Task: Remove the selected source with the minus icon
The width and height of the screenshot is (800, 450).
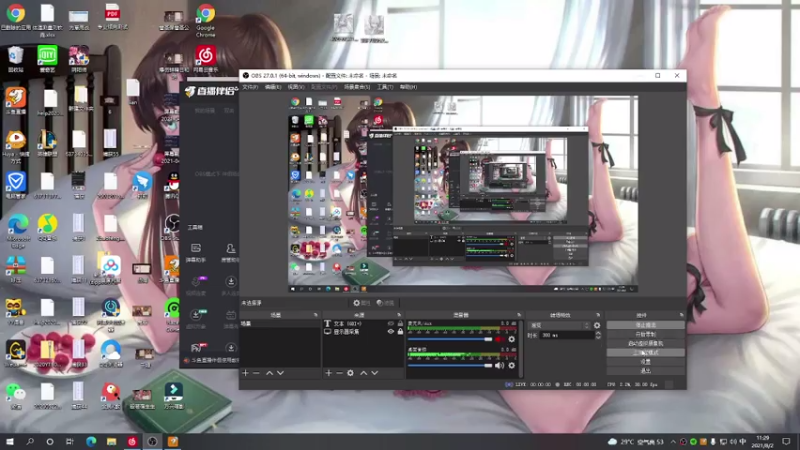Action: click(339, 373)
